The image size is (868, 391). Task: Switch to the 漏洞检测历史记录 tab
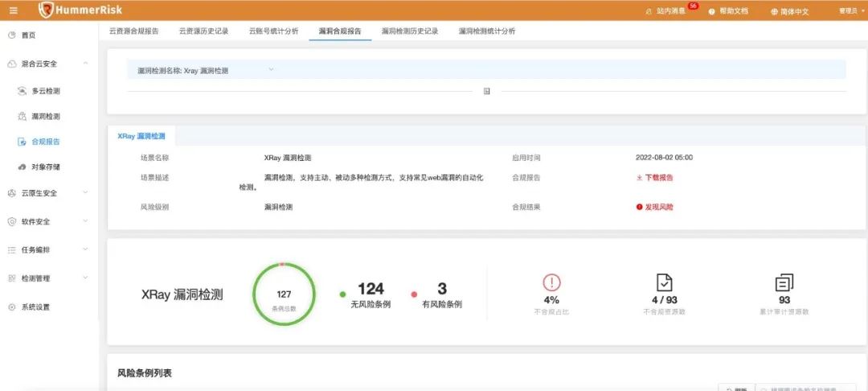point(410,31)
